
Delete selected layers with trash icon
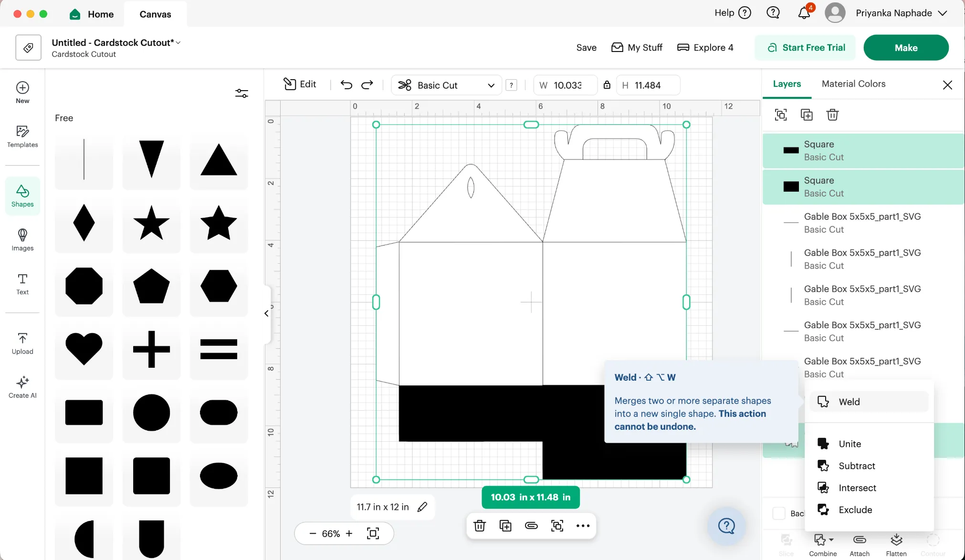[832, 114]
